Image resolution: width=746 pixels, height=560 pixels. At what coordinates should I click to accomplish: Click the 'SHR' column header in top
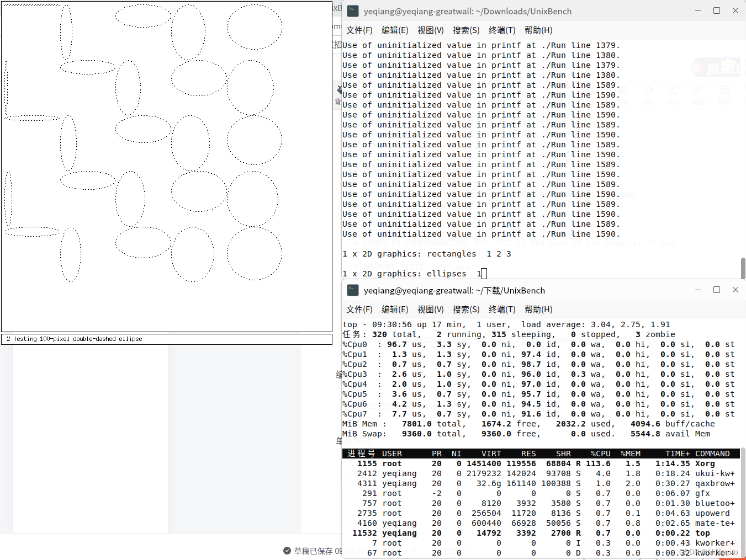tap(563, 454)
